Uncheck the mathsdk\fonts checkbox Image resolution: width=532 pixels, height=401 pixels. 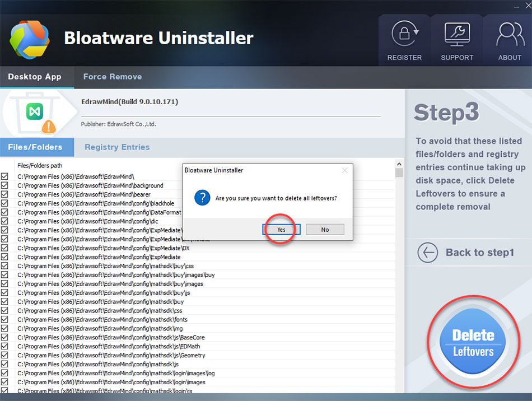(x=4, y=319)
